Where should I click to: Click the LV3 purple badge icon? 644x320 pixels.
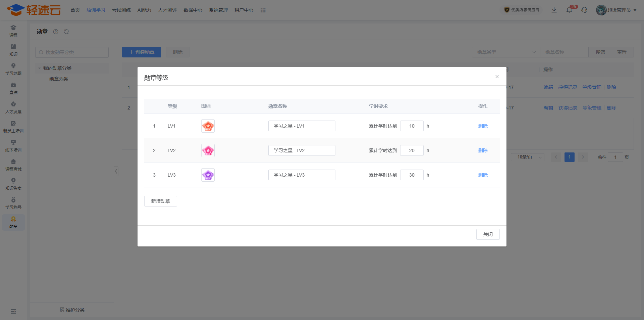(x=208, y=175)
